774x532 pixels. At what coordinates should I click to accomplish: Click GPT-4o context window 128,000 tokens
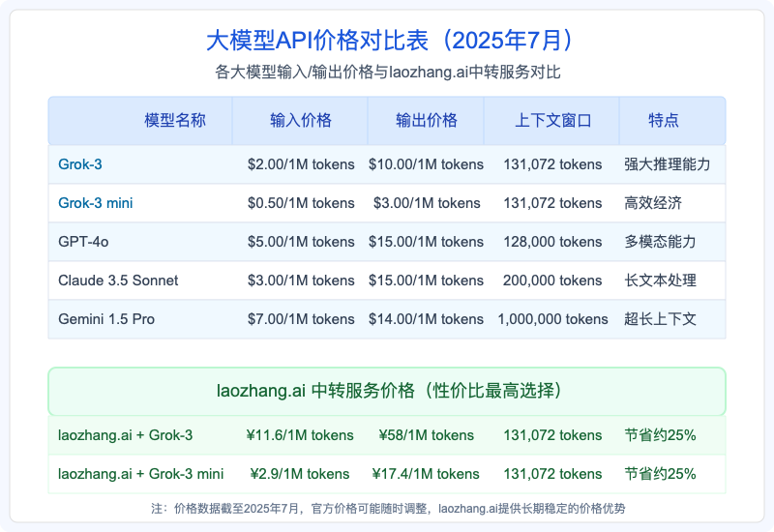pyautogui.click(x=552, y=241)
